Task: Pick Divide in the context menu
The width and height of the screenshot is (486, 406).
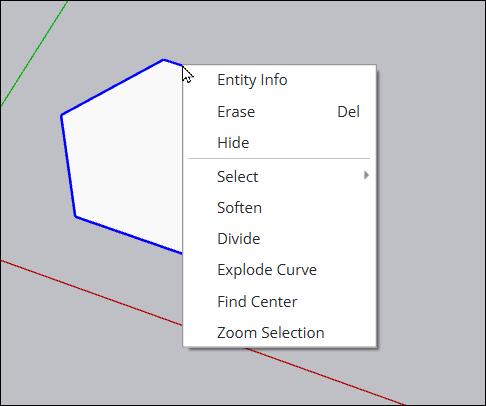Action: (280, 239)
